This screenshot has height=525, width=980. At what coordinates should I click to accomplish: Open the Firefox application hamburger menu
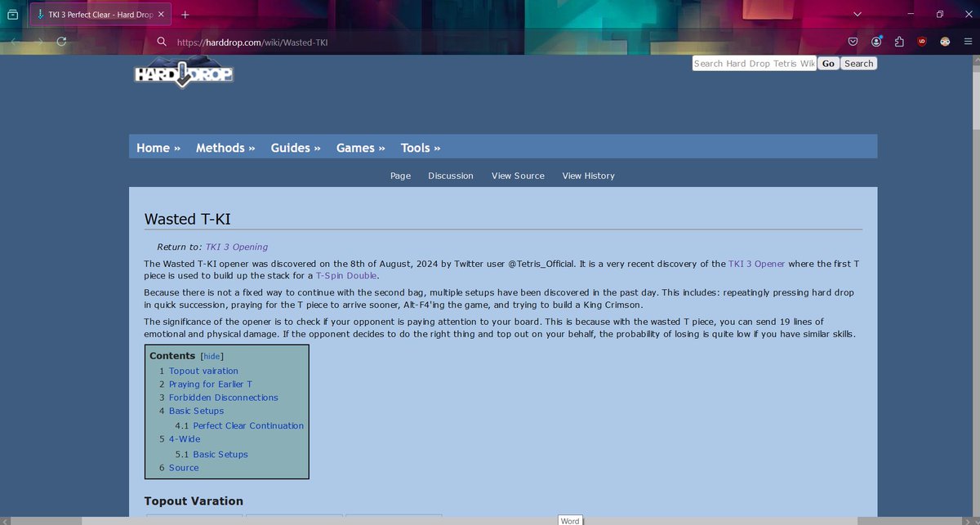969,42
